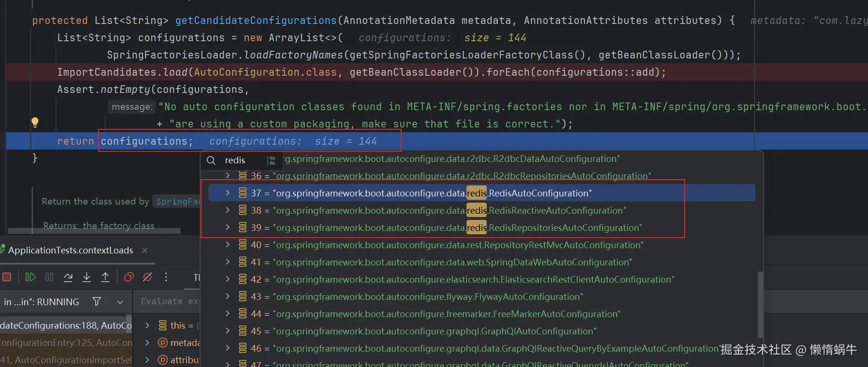Viewport: 868px width, 367px height.
Task: Expand the 'this' variable node
Action: [x=147, y=325]
